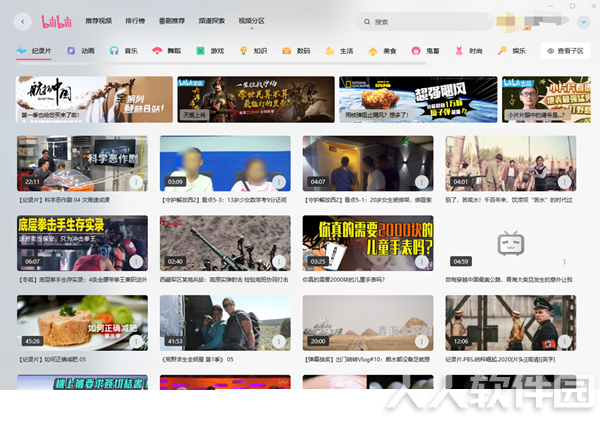
Task: Open more options on the 04:59 video
Action: coord(564,261)
